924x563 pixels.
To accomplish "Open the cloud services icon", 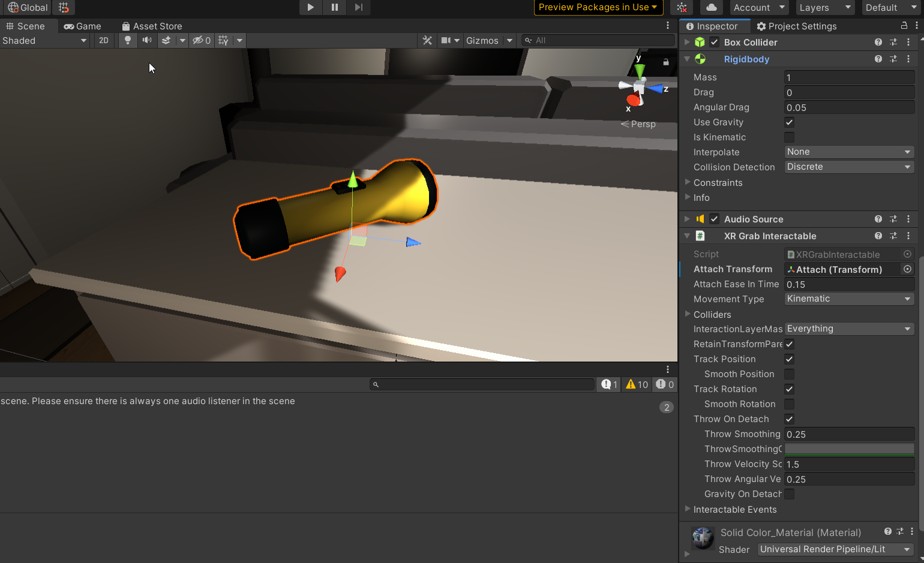I will (711, 7).
